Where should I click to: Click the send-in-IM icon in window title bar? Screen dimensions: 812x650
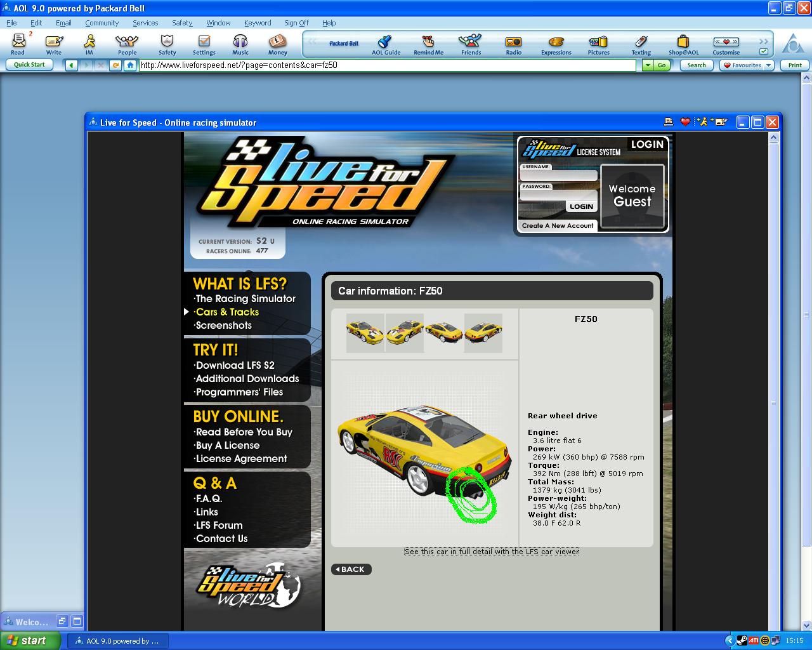point(702,122)
